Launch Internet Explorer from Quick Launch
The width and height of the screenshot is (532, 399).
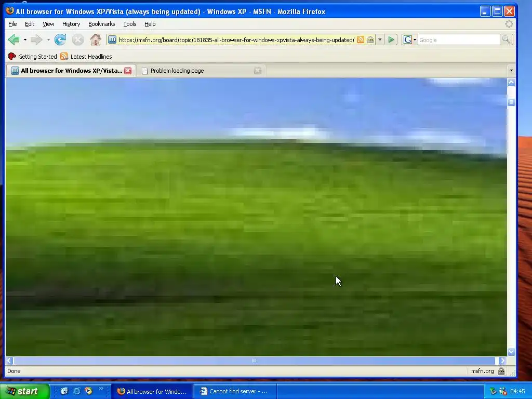pos(77,391)
